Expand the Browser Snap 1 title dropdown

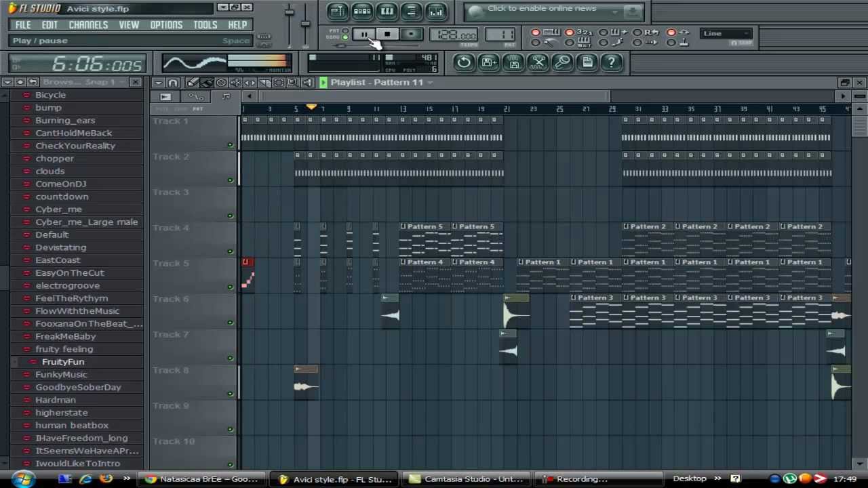[x=122, y=82]
